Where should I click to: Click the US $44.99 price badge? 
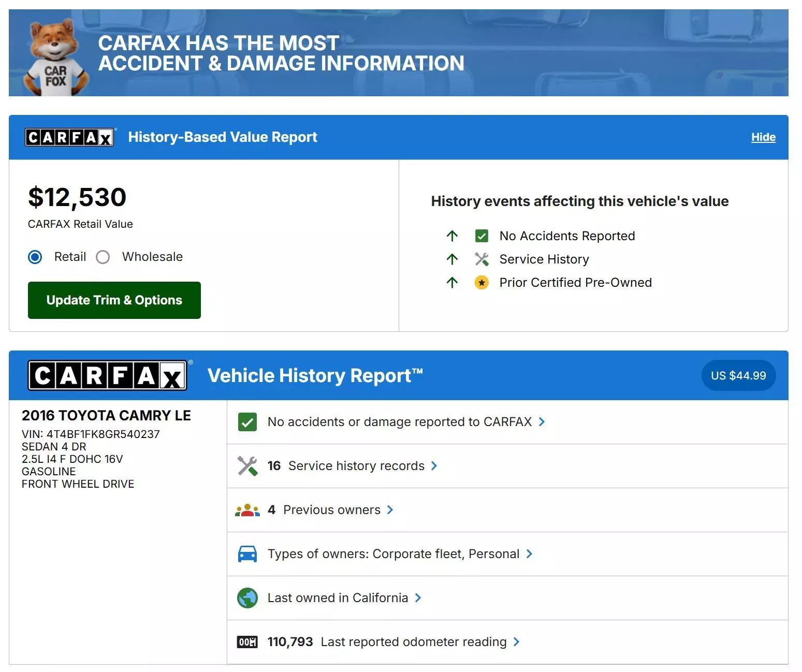coord(738,376)
